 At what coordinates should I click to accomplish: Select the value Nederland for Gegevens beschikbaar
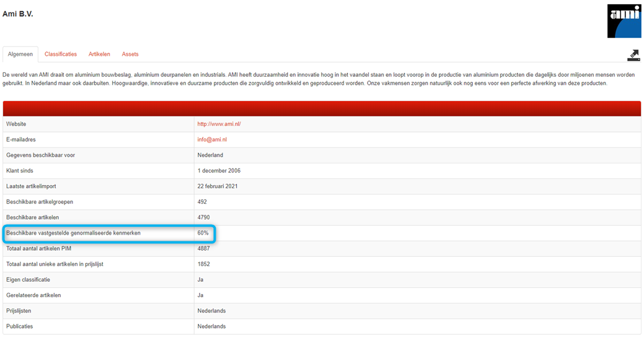[210, 155]
